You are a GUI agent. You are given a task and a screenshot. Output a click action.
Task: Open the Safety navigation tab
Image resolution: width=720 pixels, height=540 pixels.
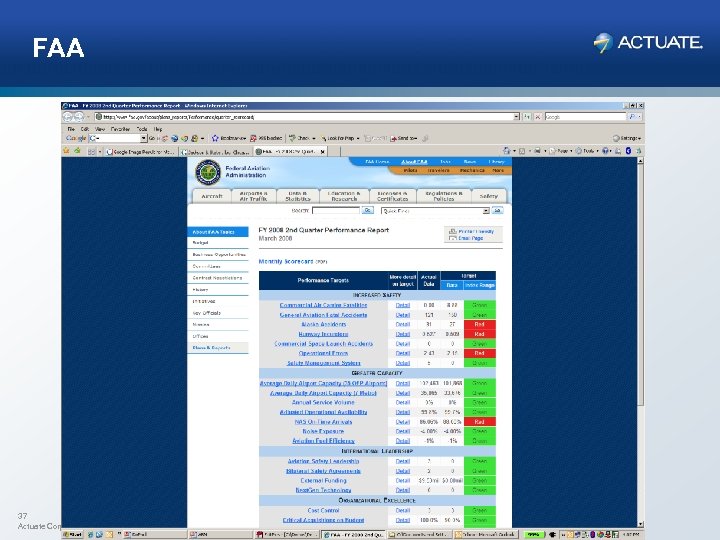pos(489,196)
